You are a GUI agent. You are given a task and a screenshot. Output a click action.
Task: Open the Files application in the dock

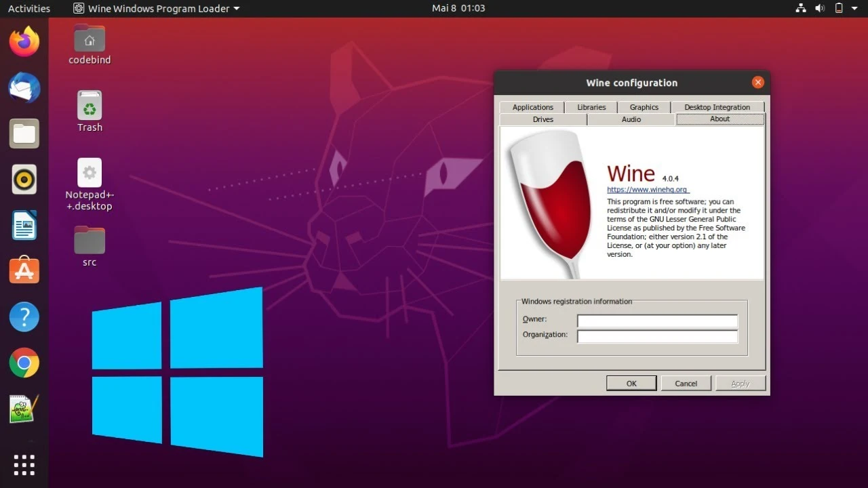(24, 134)
